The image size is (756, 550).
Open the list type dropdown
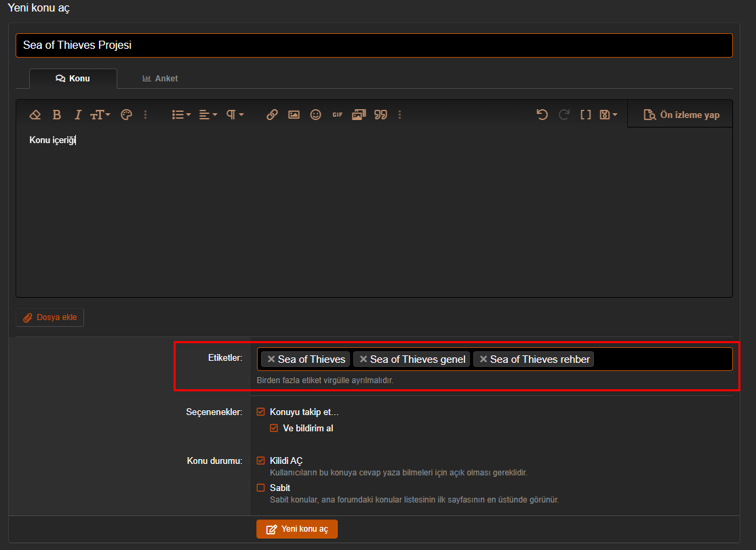click(181, 115)
